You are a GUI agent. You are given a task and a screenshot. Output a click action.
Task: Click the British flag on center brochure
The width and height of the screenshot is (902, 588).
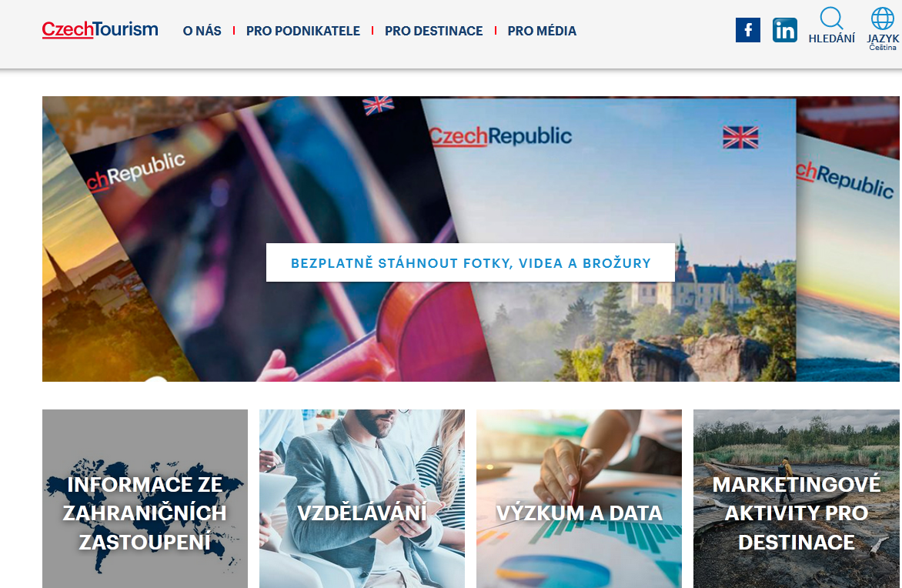(740, 138)
